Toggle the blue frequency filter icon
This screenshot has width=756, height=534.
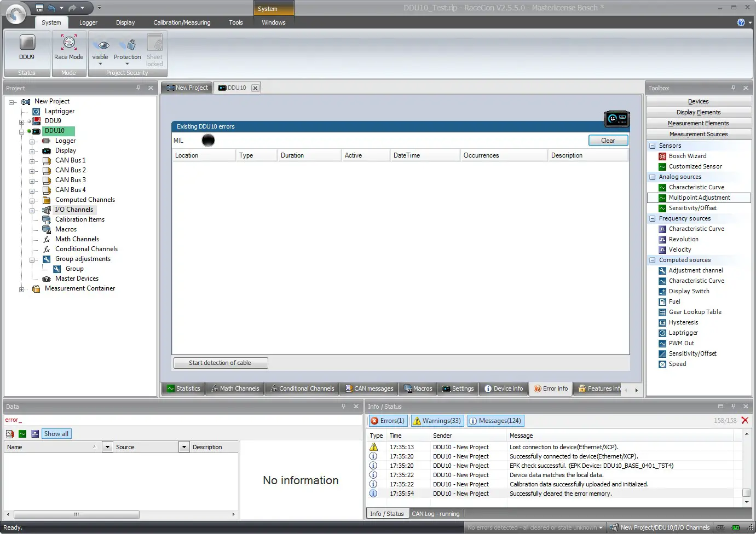35,434
